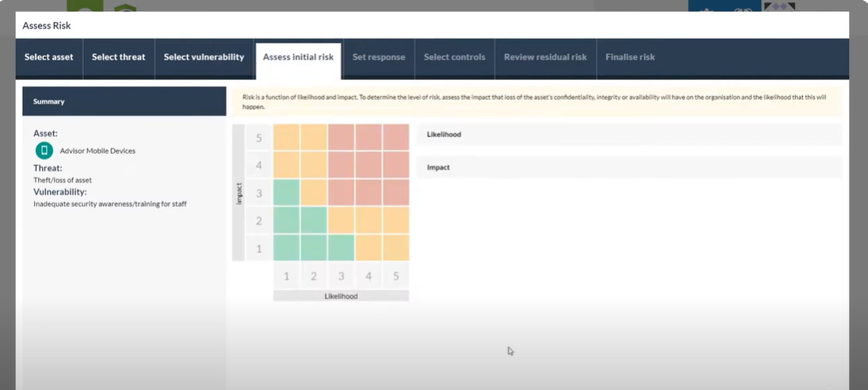Expand the Impact section

pyautogui.click(x=629, y=167)
